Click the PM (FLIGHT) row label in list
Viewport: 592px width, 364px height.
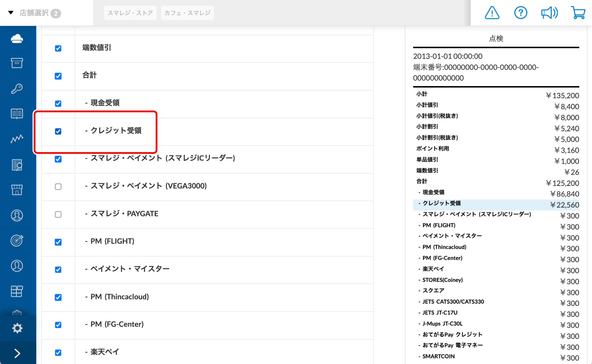(x=110, y=241)
